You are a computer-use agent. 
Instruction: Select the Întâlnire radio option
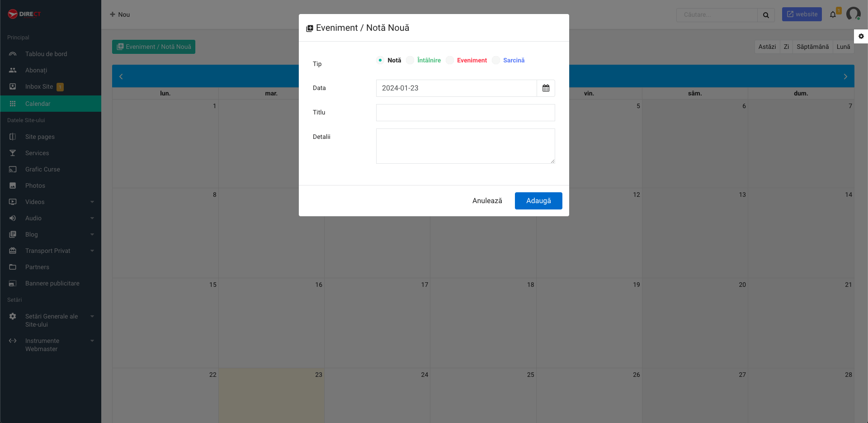(x=410, y=60)
